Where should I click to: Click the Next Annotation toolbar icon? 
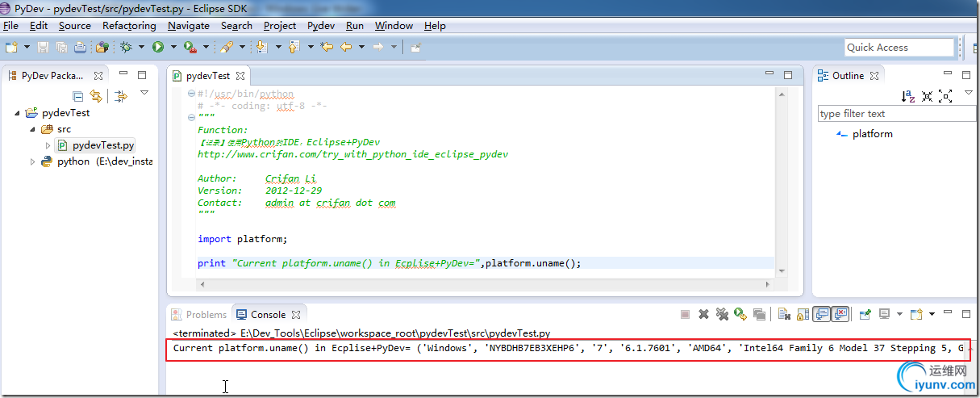[x=261, y=47]
